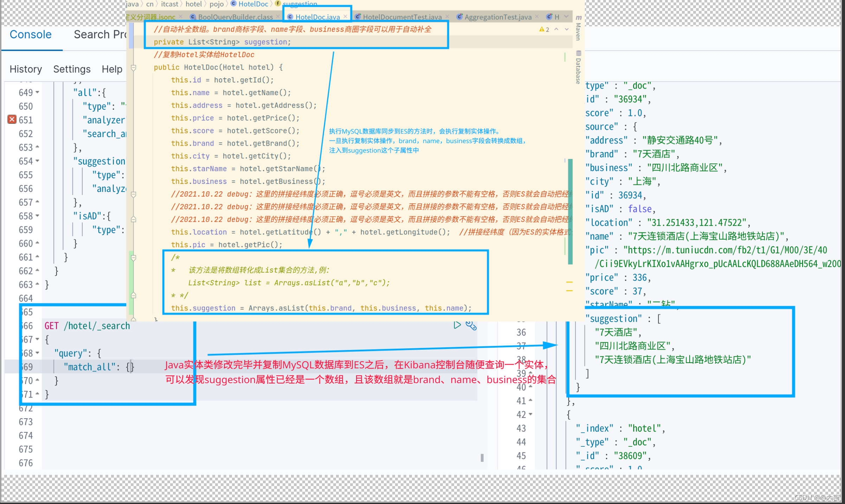
Task: Click the suggestion field icon in the breadcrumb
Action: (278, 4)
